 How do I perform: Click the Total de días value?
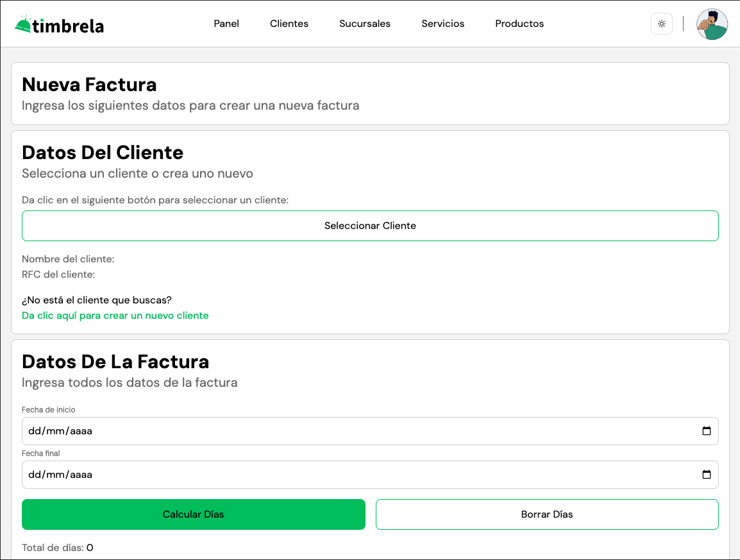tap(90, 548)
